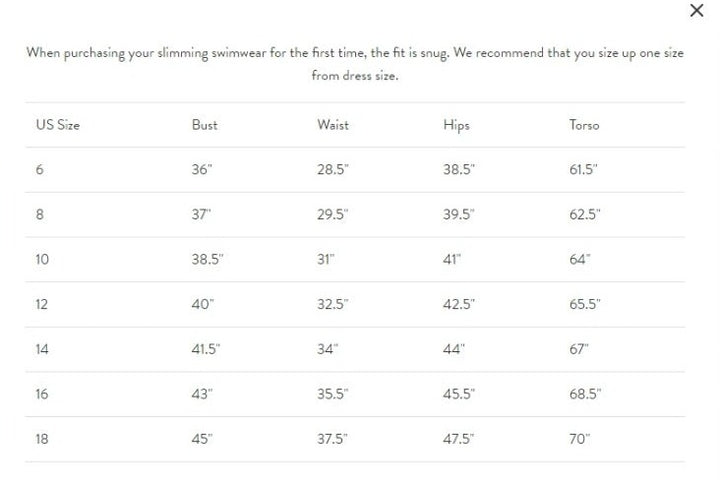Select the US size 16 row label
This screenshot has height=486, width=720.
[42, 395]
